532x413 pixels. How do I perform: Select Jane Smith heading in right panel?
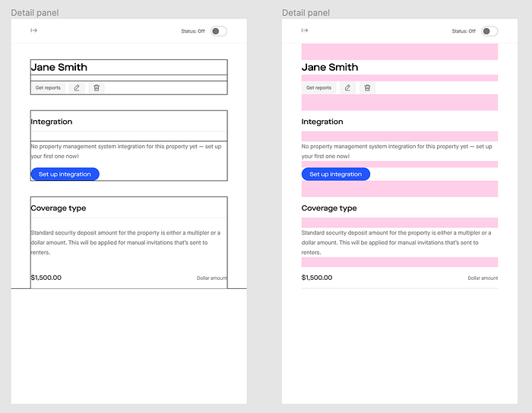[x=330, y=67]
